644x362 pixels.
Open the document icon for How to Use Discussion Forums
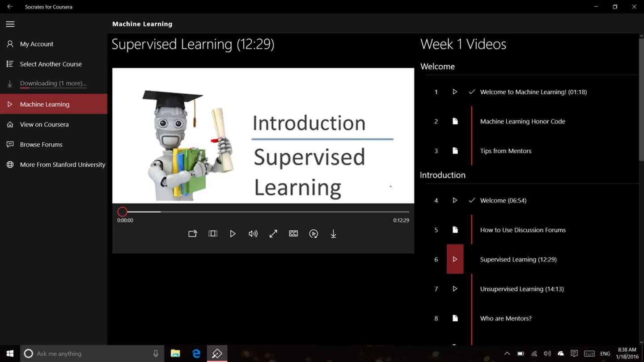tap(455, 230)
